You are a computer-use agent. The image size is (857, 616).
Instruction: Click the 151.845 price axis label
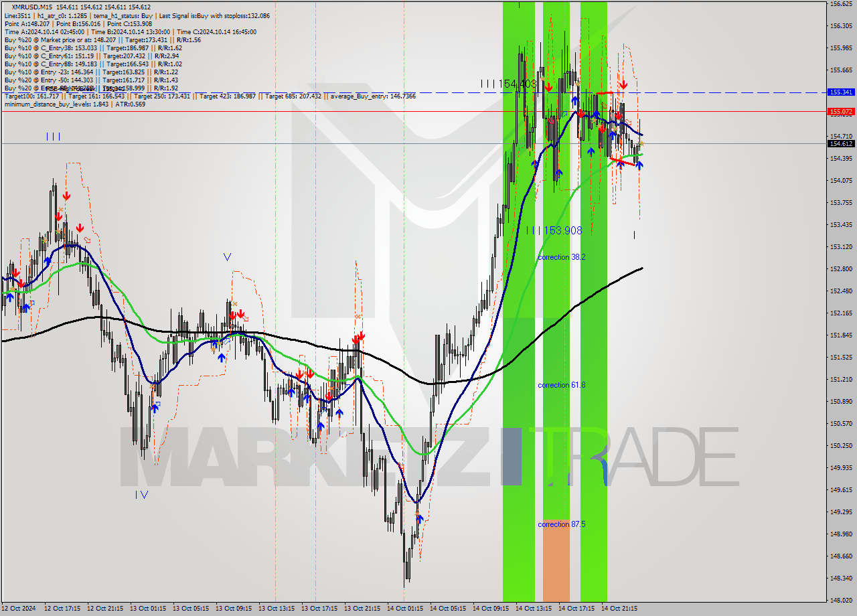[x=841, y=335]
